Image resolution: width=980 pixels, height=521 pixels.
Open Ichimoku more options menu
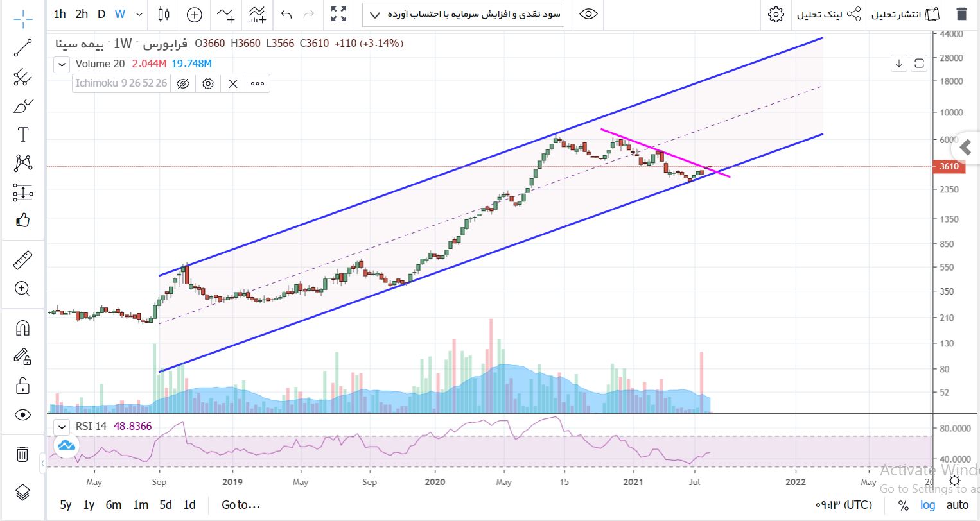pyautogui.click(x=258, y=83)
